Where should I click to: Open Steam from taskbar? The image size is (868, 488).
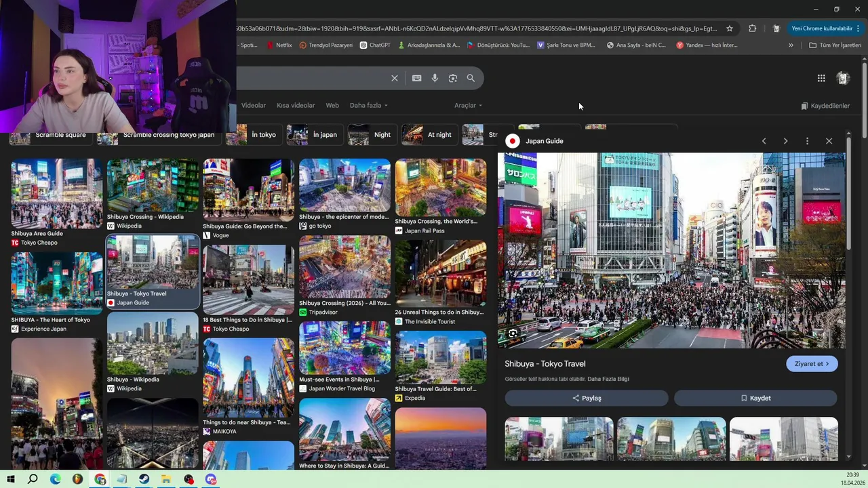(144, 479)
